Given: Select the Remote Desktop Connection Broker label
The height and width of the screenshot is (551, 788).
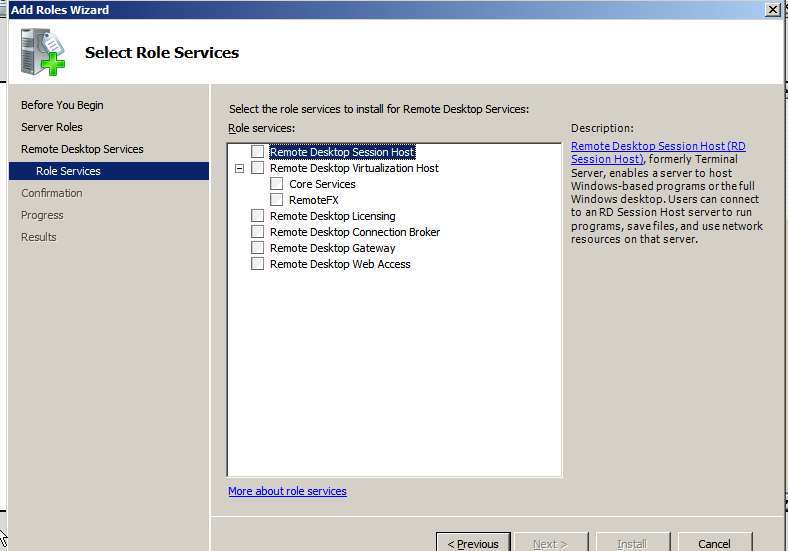Looking at the screenshot, I should pos(355,232).
